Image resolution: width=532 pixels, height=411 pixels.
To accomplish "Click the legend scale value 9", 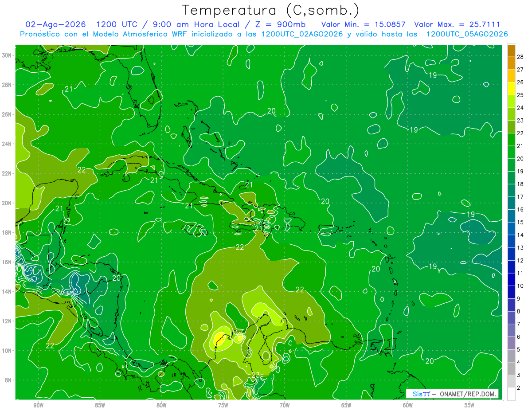I will pyautogui.click(x=519, y=299).
